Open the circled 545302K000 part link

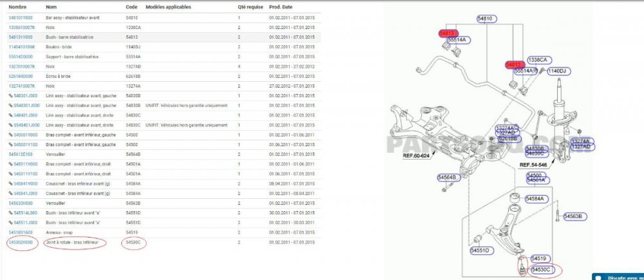pos(23,242)
